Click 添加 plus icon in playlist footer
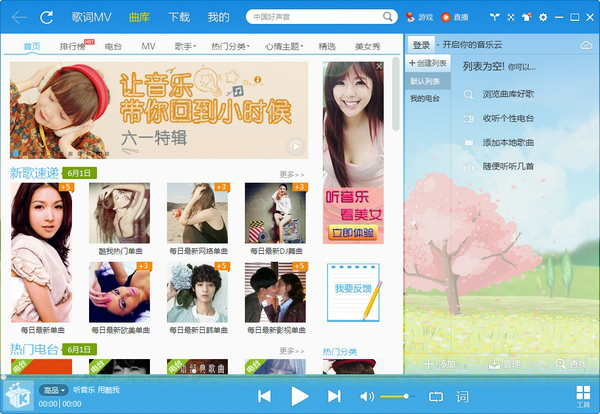Image resolution: width=600 pixels, height=414 pixels. click(439, 364)
